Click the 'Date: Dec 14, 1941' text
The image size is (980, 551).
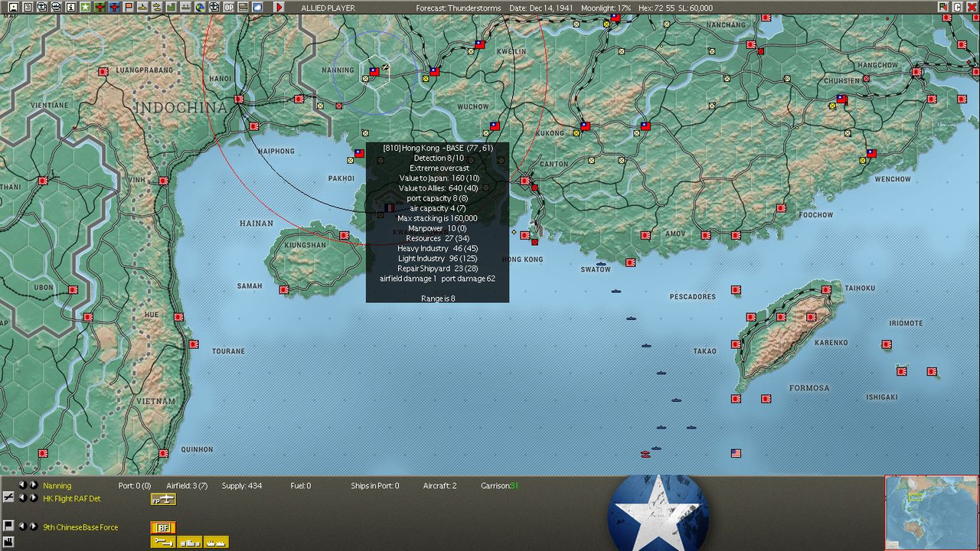541,8
